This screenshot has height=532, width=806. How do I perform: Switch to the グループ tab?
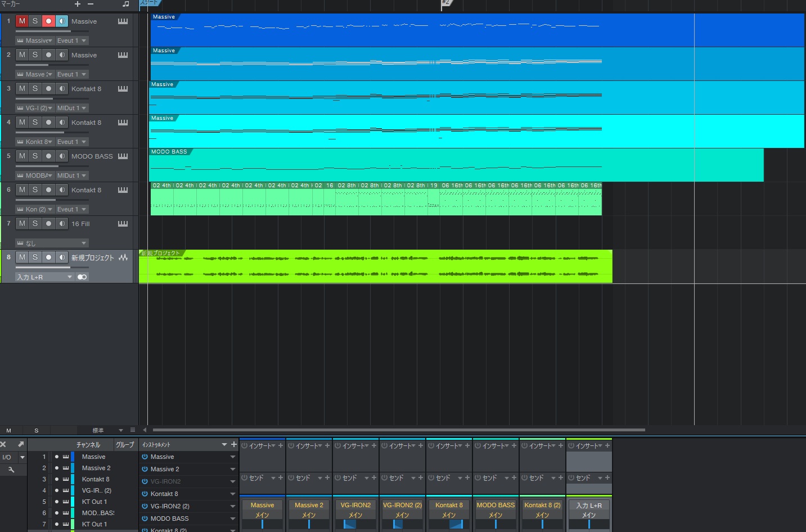click(x=125, y=445)
